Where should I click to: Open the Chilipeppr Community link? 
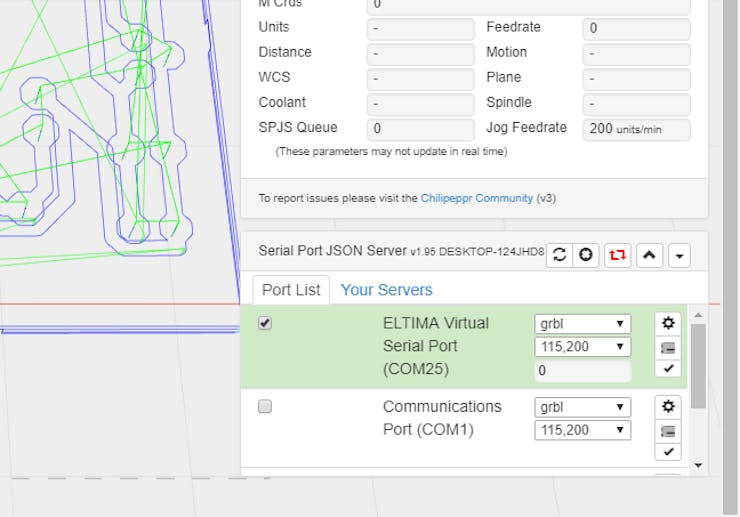(477, 198)
